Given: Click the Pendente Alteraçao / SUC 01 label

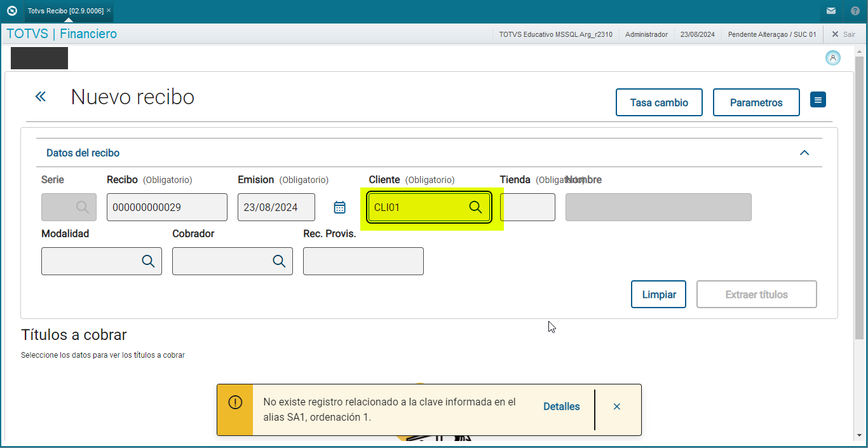Looking at the screenshot, I should pyautogui.click(x=772, y=34).
